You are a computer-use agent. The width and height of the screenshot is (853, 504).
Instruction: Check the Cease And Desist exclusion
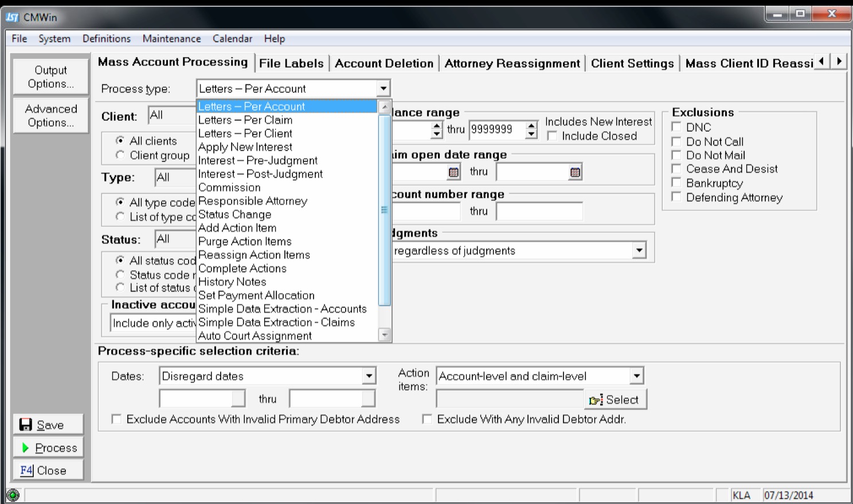(676, 169)
